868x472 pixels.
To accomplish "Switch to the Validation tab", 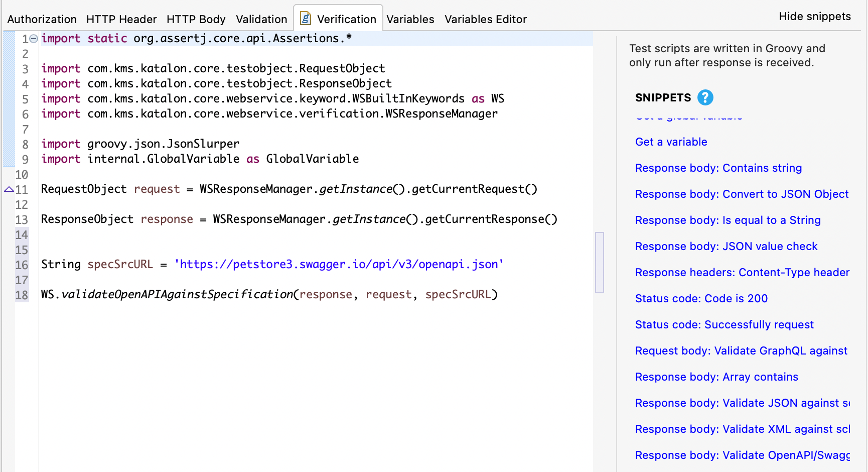I will tap(261, 19).
